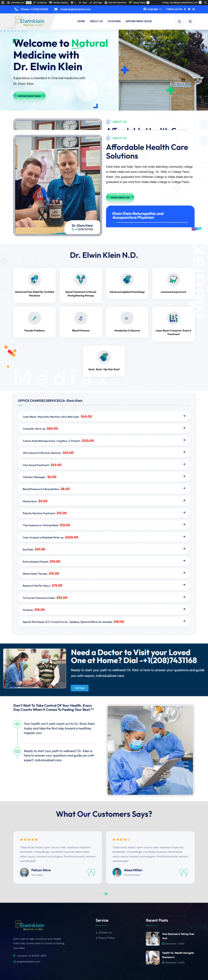The width and height of the screenshot is (208, 980).
Task: Click the Facebook icon in top bar
Action: (x=185, y=9)
